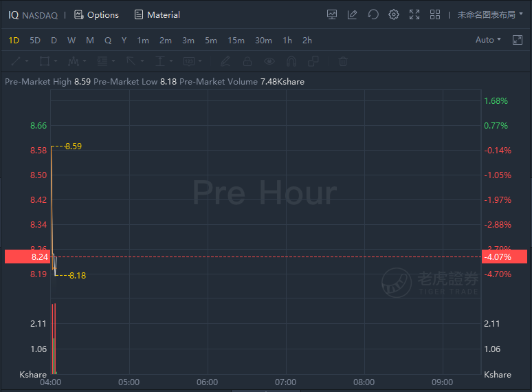Click the copy drawings icon
Screen dimensions: 532x392
pyautogui.click(x=313, y=61)
